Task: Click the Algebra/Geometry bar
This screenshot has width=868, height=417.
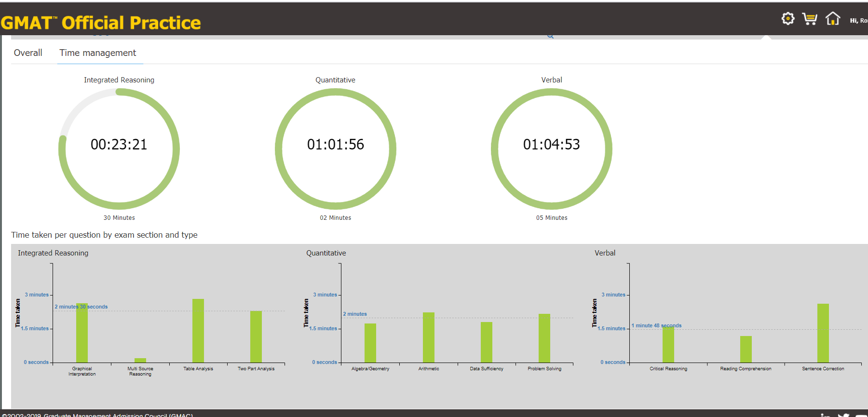Action: (370, 343)
